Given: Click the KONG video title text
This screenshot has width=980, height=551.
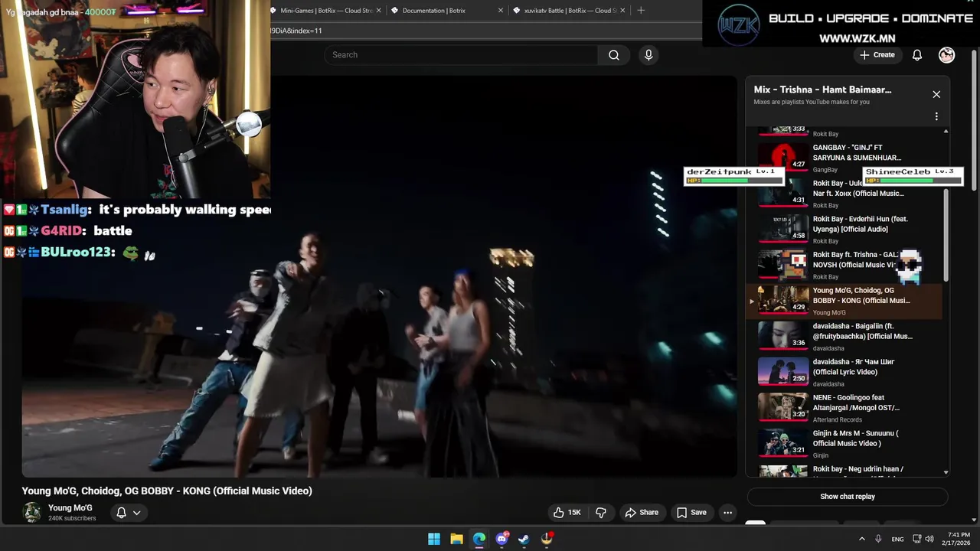Looking at the screenshot, I should pyautogui.click(x=167, y=491).
